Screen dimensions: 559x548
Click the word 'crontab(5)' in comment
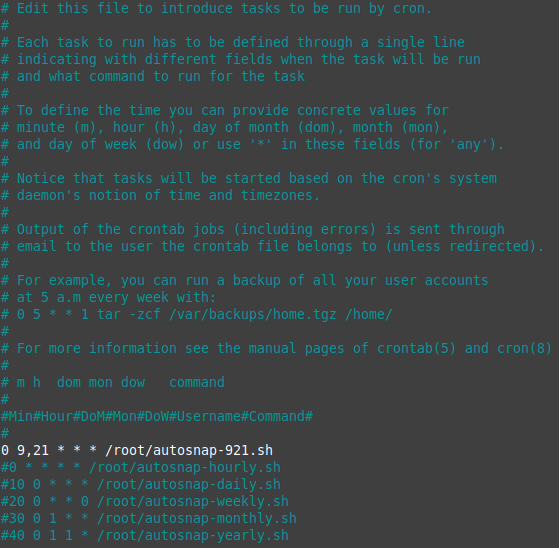click(x=416, y=348)
